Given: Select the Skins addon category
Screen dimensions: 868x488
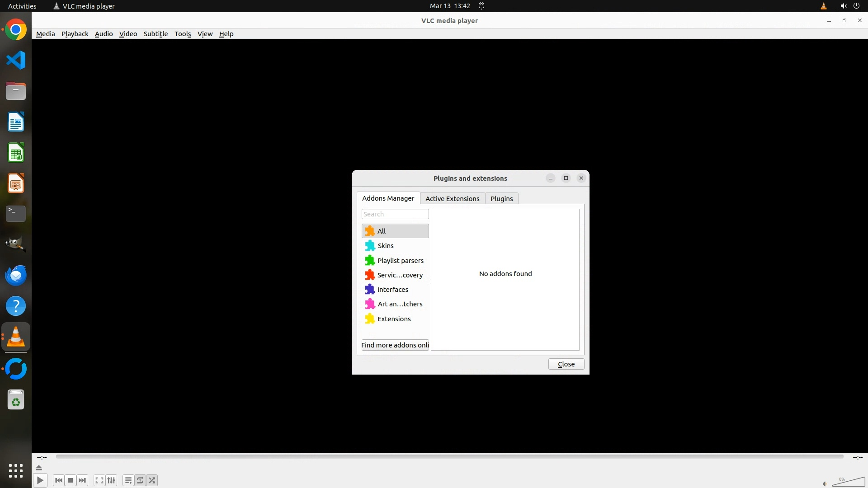Looking at the screenshot, I should tap(386, 246).
